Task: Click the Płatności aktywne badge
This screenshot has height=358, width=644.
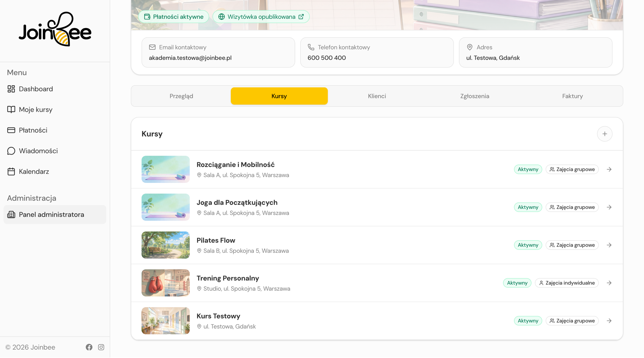Action: [x=174, y=17]
